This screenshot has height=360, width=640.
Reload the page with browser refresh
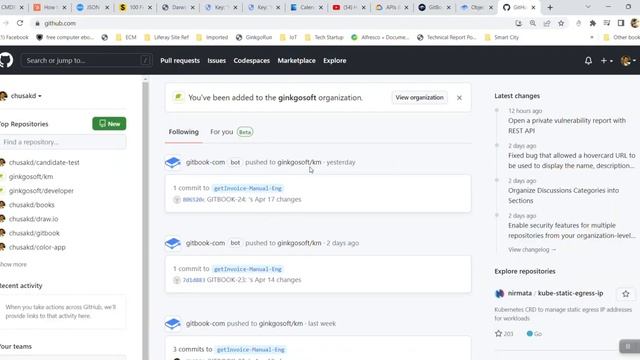[20, 23]
